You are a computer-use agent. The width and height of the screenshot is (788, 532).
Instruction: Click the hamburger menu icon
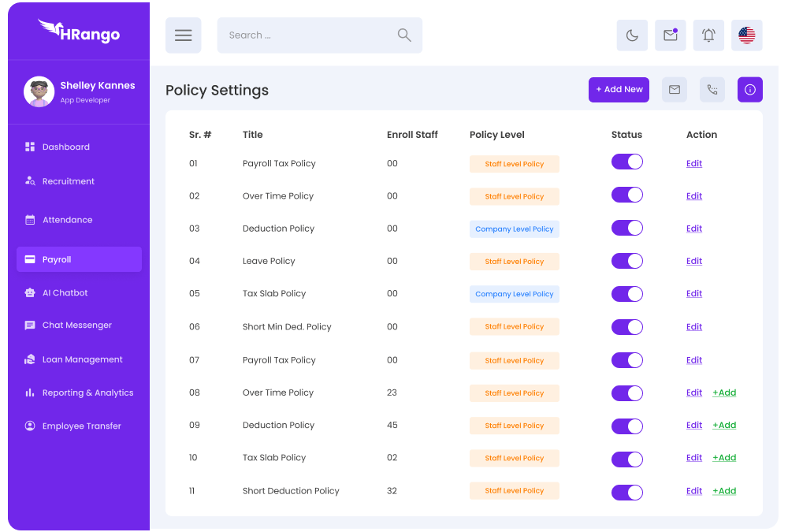183,35
